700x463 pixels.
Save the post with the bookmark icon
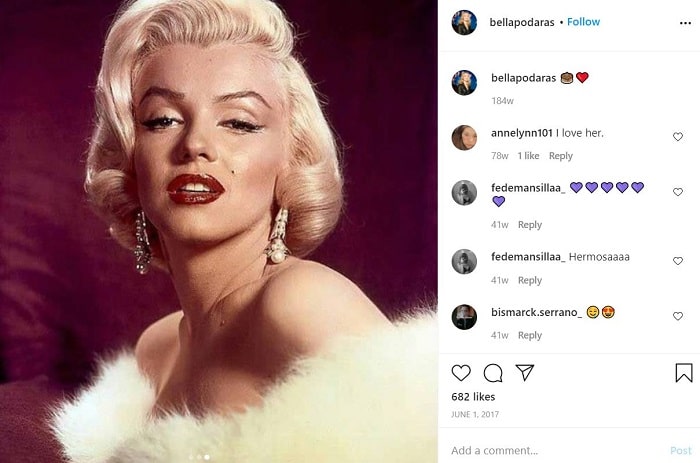pos(683,373)
